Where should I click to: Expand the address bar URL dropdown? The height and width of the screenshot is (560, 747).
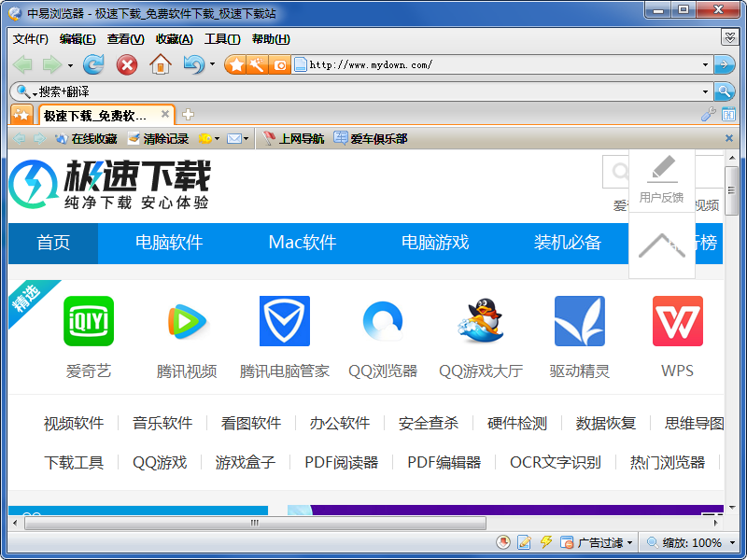705,65
